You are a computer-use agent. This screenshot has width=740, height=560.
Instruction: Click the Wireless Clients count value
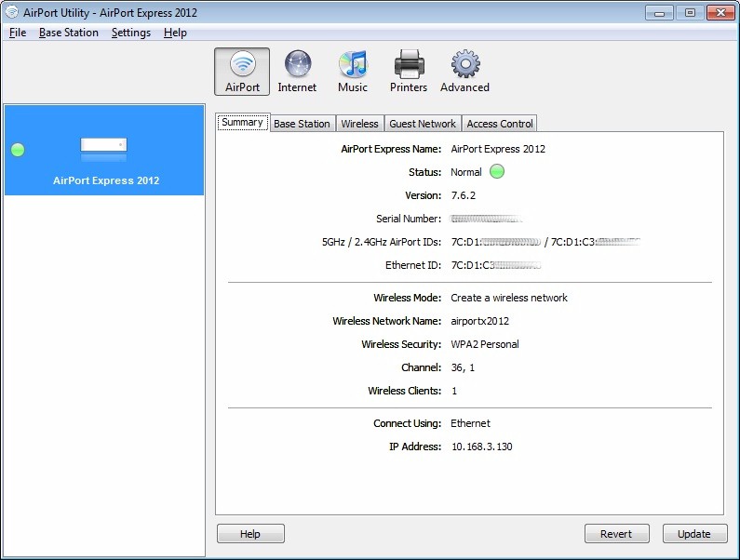(x=454, y=391)
